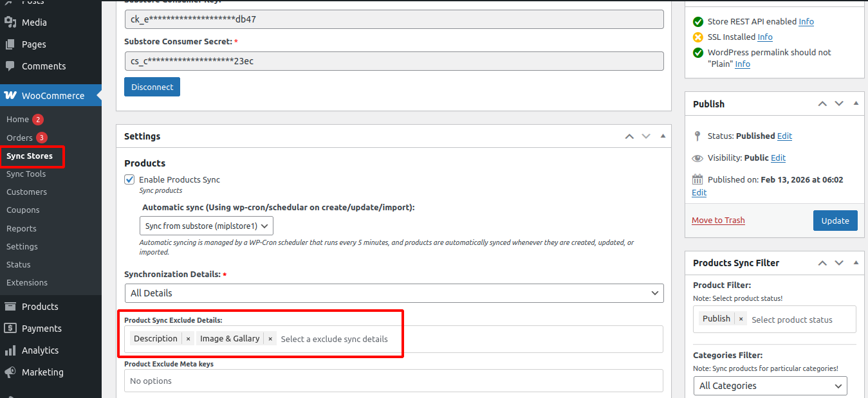Open the Automatic sync direction dropdown

pos(206,226)
